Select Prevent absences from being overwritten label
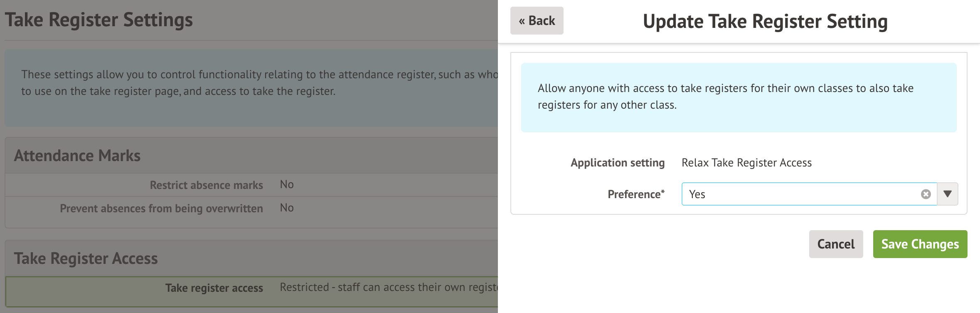 pyautogui.click(x=161, y=209)
